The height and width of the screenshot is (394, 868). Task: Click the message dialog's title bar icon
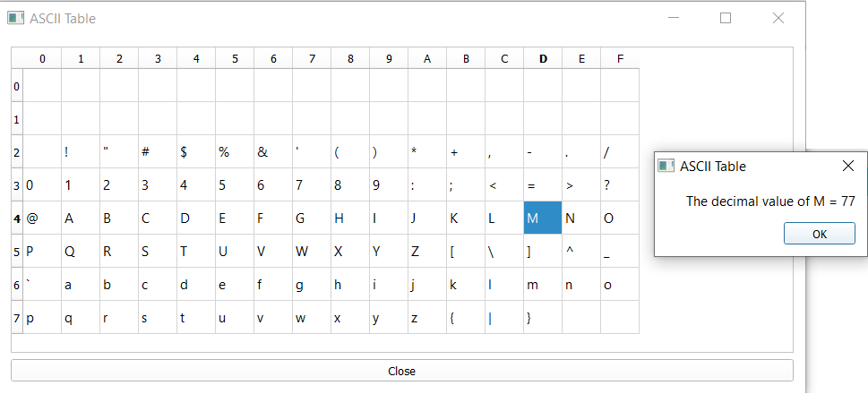(666, 166)
